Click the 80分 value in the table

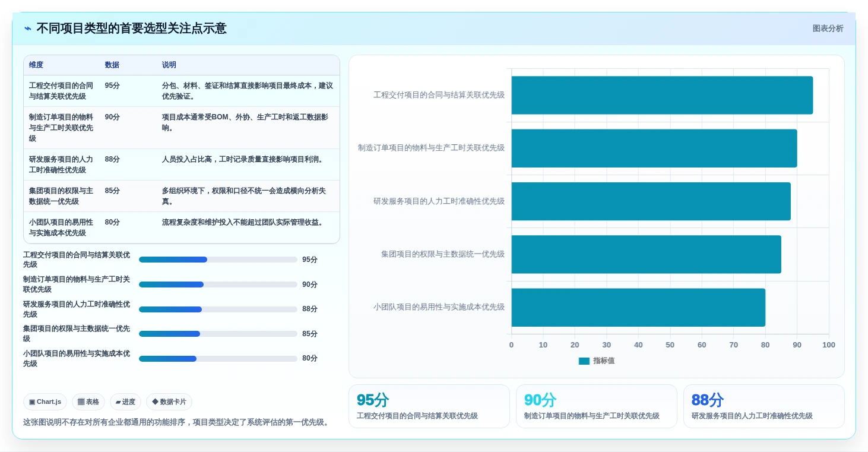click(x=112, y=222)
